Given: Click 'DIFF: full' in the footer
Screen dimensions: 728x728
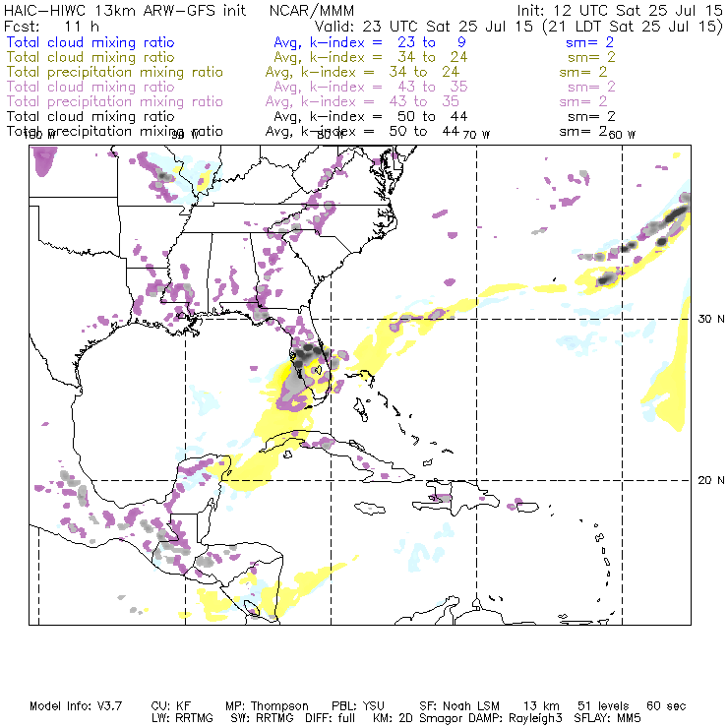Looking at the screenshot, I should (x=330, y=718).
